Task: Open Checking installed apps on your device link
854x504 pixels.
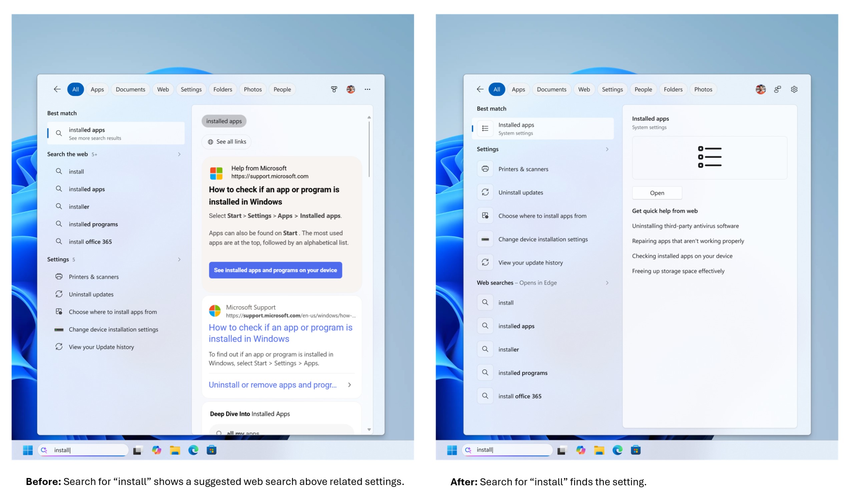Action: coord(682,256)
